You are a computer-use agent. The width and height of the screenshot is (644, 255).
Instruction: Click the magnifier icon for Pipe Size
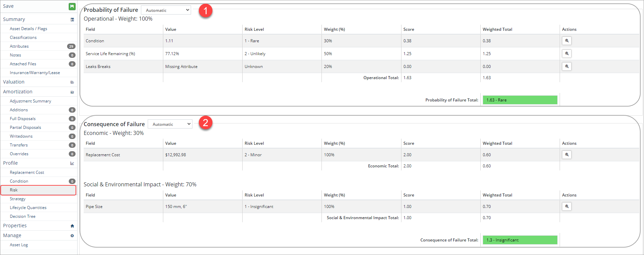566,207
